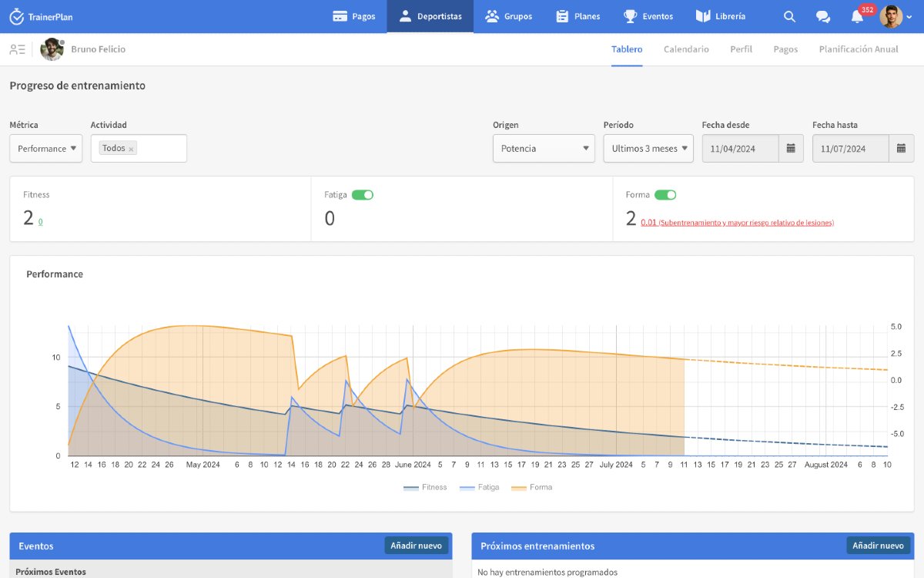Switch to the Tablero tab
Viewport: 924px width, 578px height.
[627, 49]
